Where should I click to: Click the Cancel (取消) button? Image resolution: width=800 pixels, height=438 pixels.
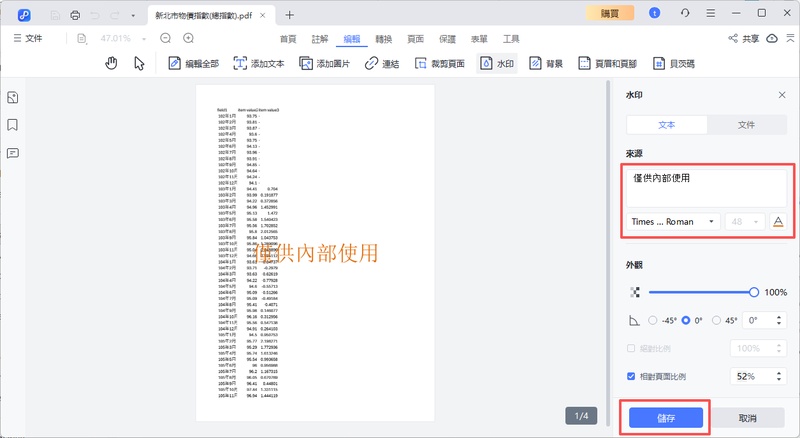pyautogui.click(x=747, y=418)
